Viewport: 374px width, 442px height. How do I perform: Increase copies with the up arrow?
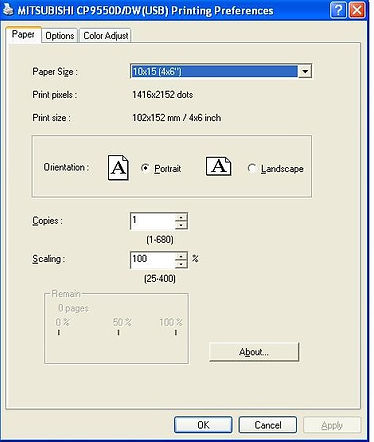pos(181,218)
